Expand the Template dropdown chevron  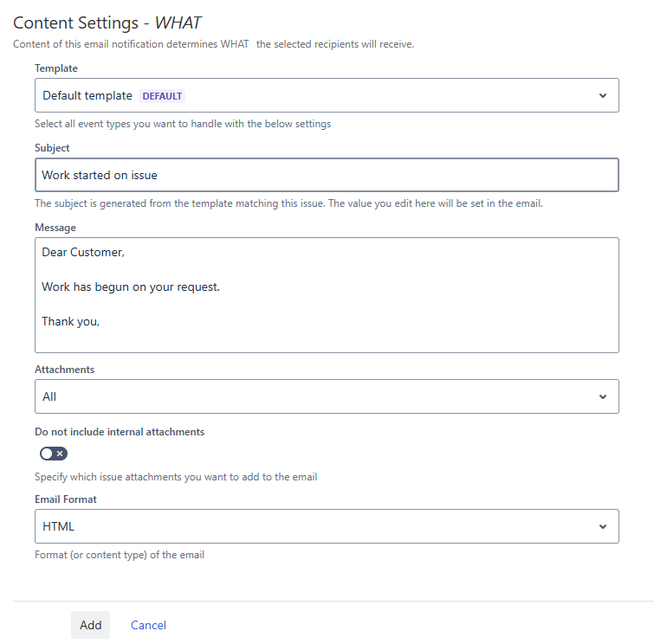click(603, 95)
